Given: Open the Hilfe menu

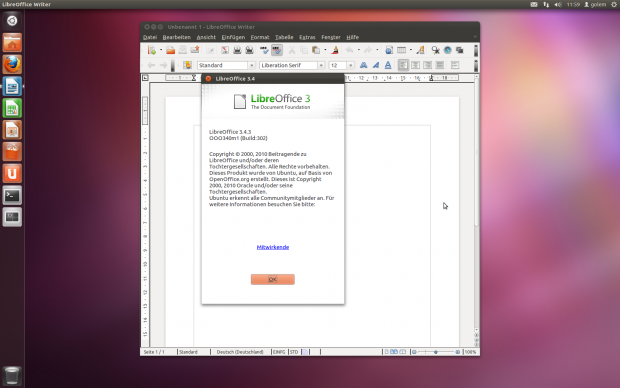Looking at the screenshot, I should click(353, 37).
